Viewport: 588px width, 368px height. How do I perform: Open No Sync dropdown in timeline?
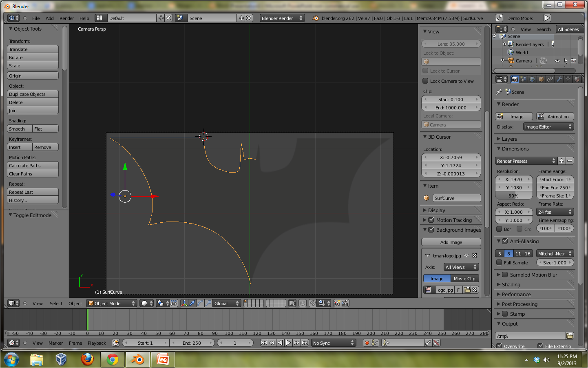(x=334, y=343)
